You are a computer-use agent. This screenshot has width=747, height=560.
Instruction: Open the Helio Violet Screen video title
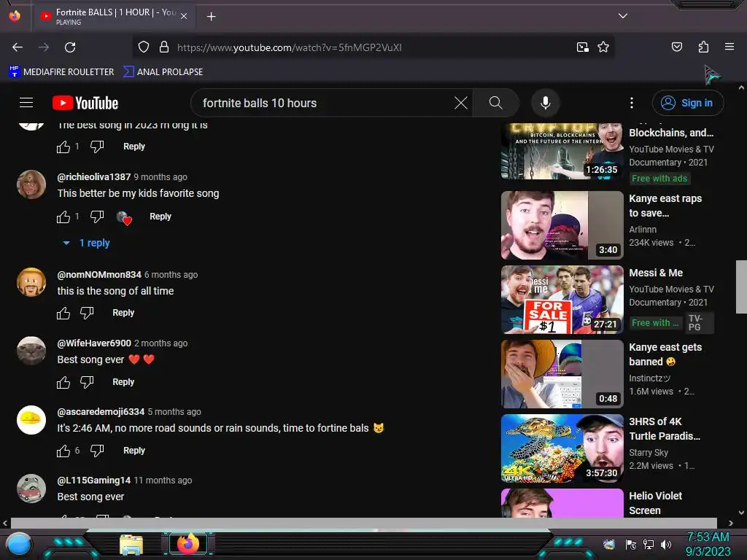655,503
